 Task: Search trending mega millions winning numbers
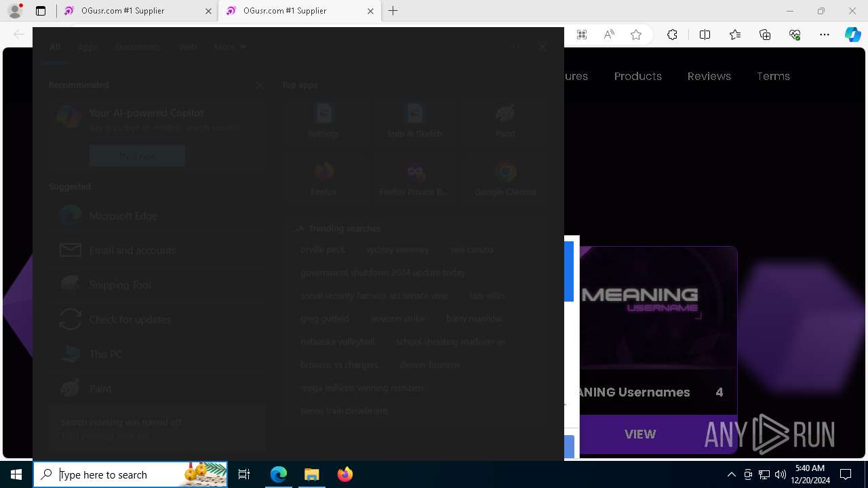point(363,388)
